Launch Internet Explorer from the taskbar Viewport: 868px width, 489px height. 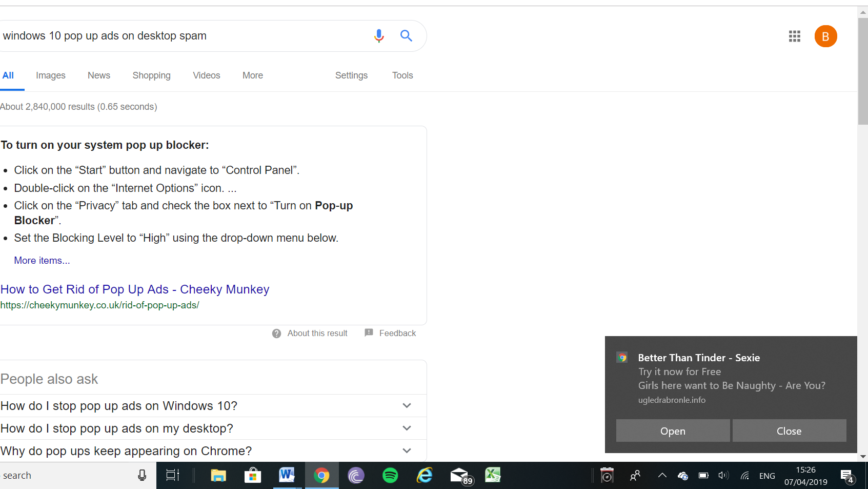coord(425,476)
